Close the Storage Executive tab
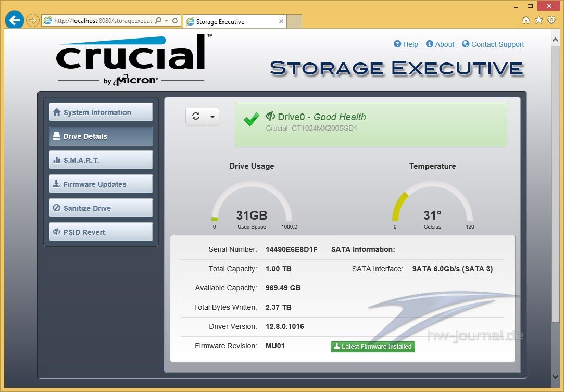564x392 pixels. (x=281, y=21)
